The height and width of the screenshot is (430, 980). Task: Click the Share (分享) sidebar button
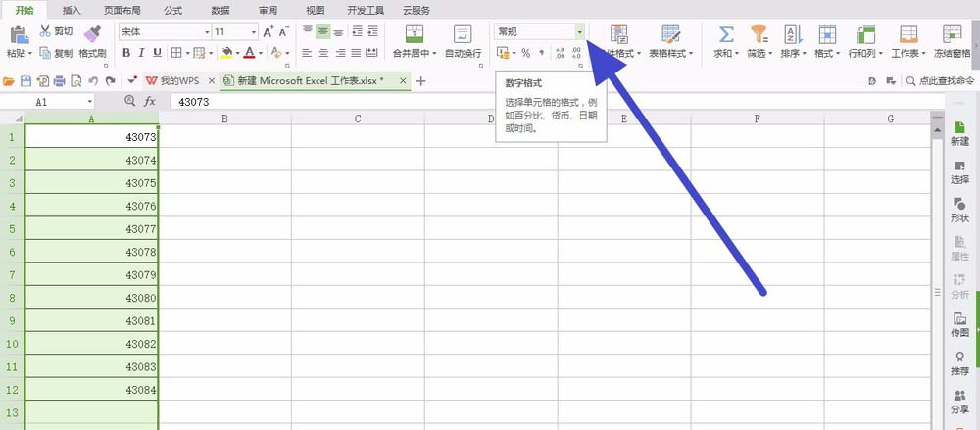[x=960, y=402]
